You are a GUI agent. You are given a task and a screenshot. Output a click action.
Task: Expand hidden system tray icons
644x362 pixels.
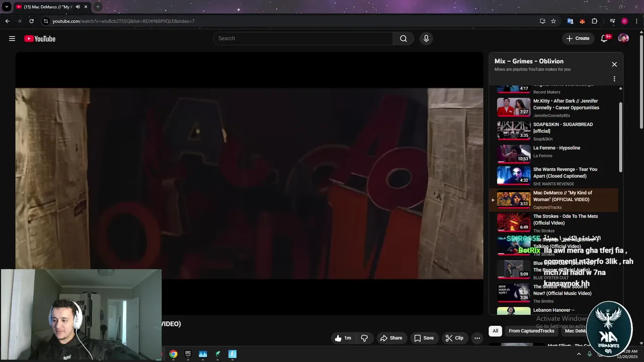pyautogui.click(x=579, y=354)
